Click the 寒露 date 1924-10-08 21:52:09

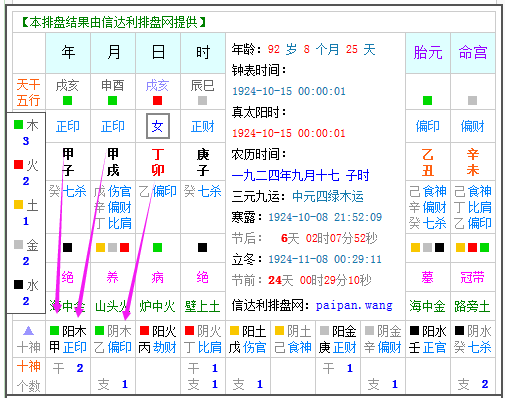[325, 217]
